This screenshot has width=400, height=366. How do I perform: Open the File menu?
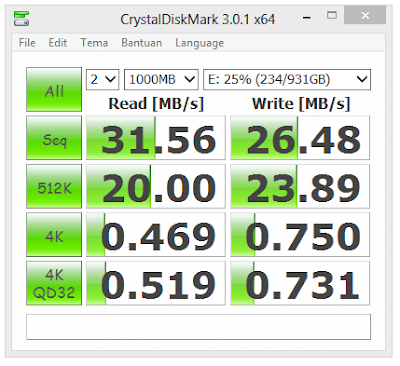pyautogui.click(x=27, y=43)
